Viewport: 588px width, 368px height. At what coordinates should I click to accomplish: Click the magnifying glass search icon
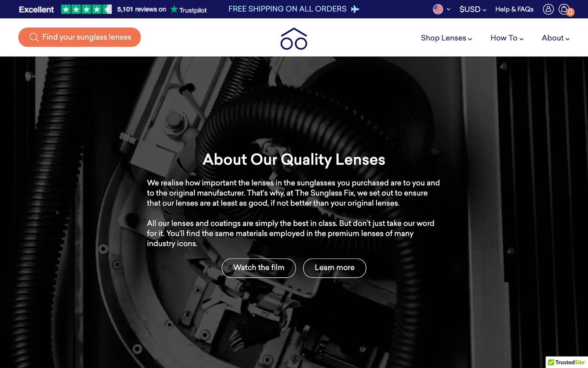[x=34, y=37]
